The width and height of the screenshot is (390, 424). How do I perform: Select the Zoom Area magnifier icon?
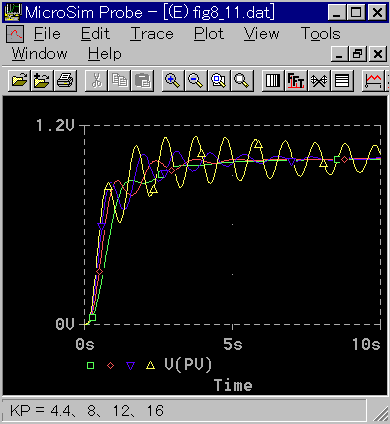coord(219,80)
